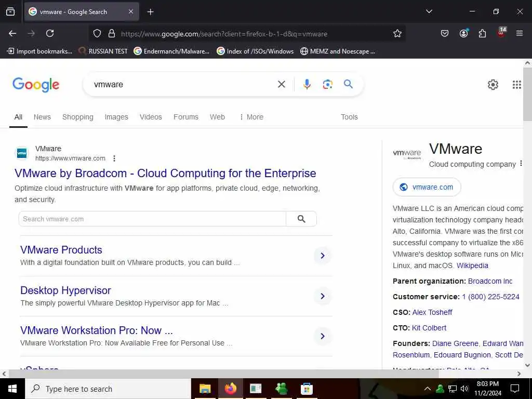Open VMware Products link

point(61,250)
